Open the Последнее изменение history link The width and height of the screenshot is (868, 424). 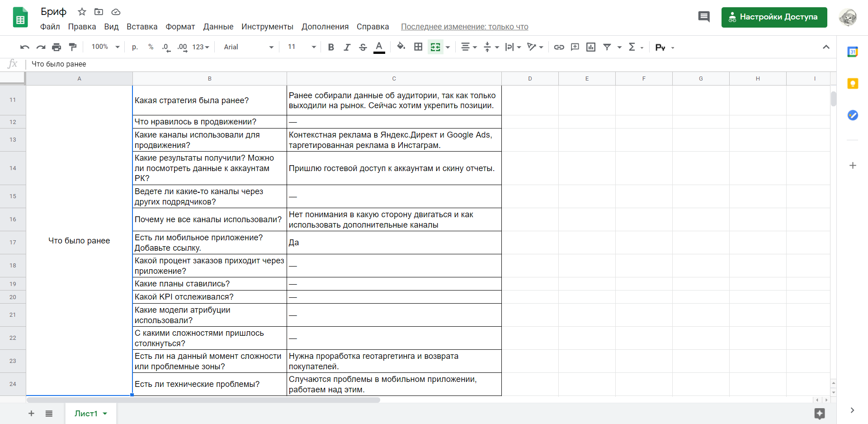464,27
